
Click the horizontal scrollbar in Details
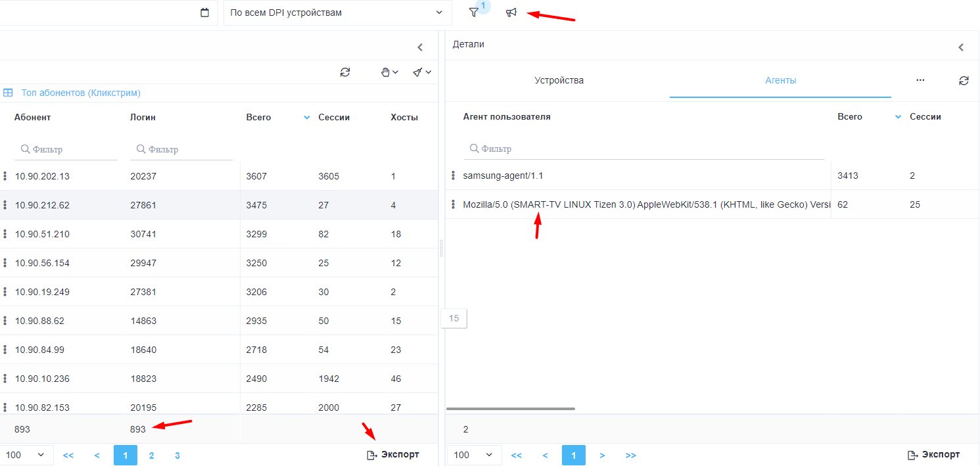click(511, 409)
